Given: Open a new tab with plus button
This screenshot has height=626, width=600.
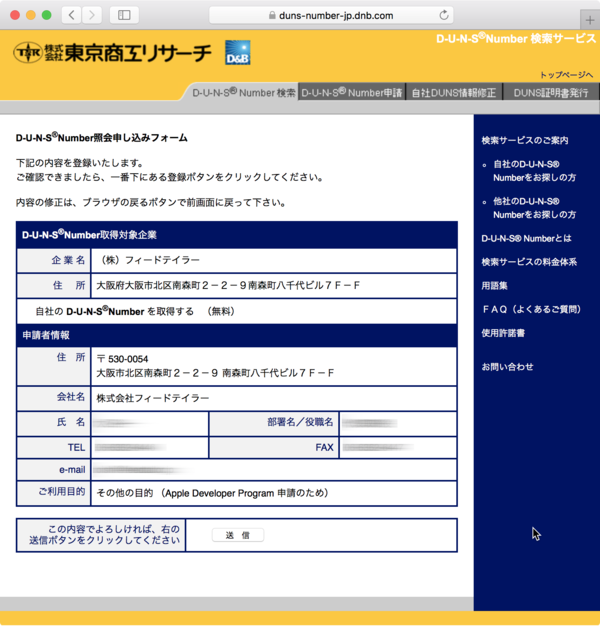Looking at the screenshot, I should point(590,20).
